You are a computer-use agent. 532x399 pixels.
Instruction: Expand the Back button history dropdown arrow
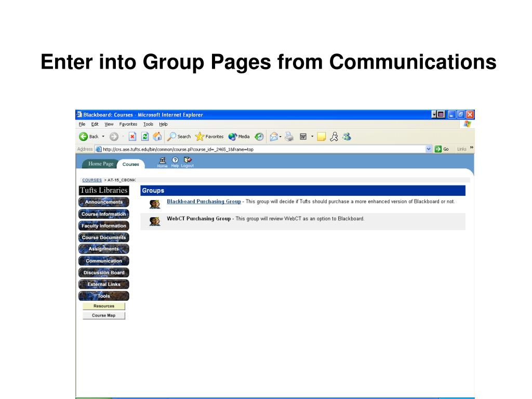[x=103, y=137]
